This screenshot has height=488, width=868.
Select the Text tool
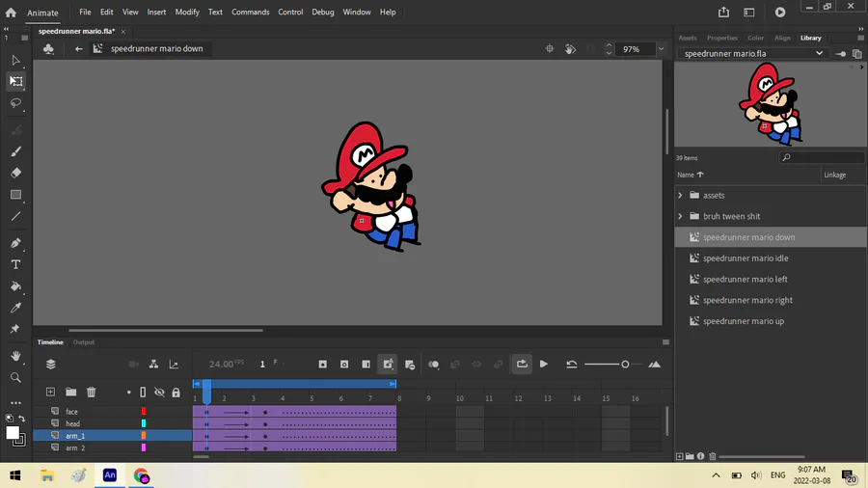(15, 264)
